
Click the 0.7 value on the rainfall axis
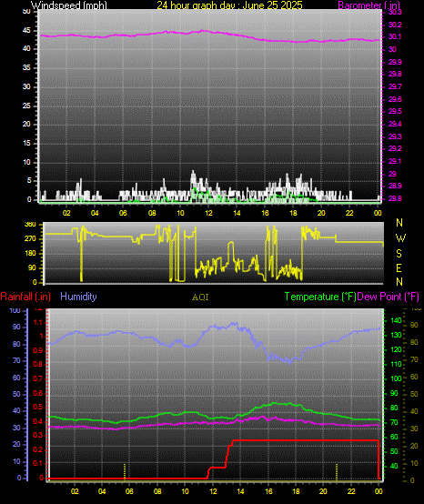tap(38, 378)
